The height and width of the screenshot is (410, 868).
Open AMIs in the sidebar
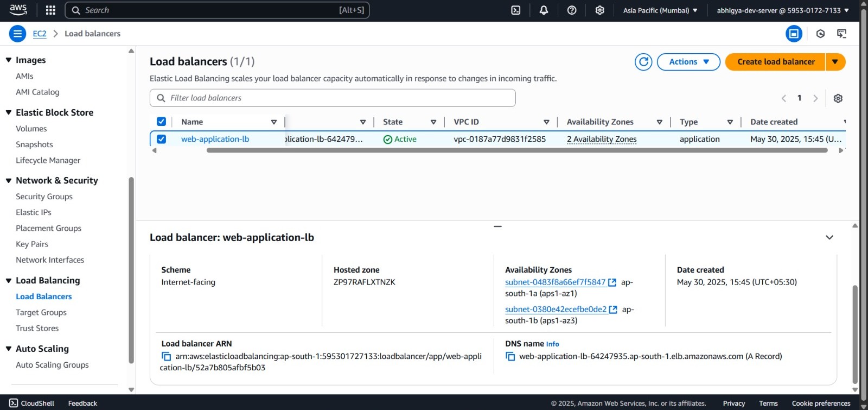pyautogui.click(x=24, y=76)
